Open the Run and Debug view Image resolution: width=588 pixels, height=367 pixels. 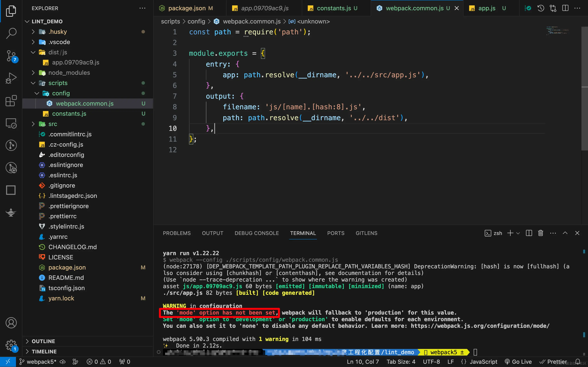pos(11,78)
